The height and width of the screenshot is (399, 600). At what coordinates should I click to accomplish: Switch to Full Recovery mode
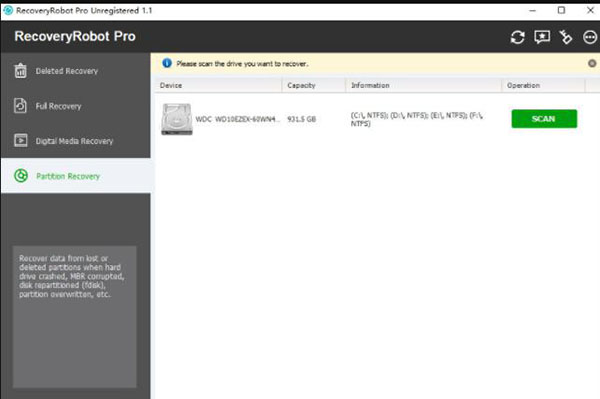click(x=76, y=106)
